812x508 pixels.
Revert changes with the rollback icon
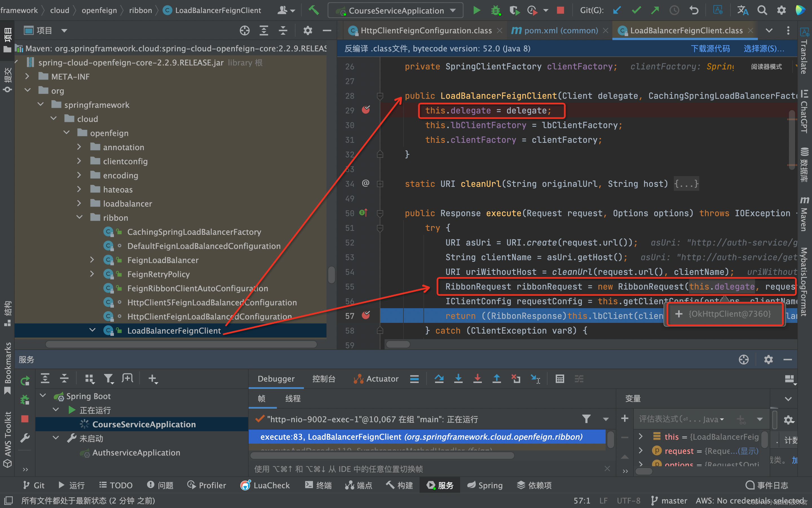coord(694,10)
